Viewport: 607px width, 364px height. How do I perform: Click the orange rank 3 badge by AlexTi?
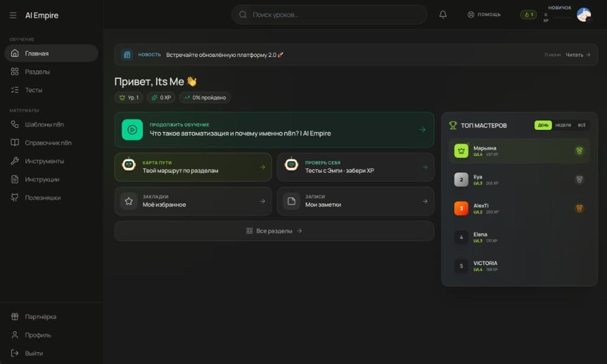(461, 208)
